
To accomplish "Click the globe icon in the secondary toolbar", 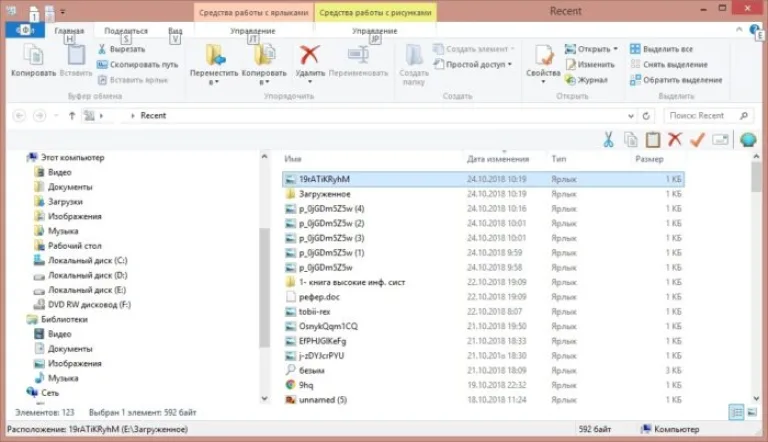I will 748,140.
